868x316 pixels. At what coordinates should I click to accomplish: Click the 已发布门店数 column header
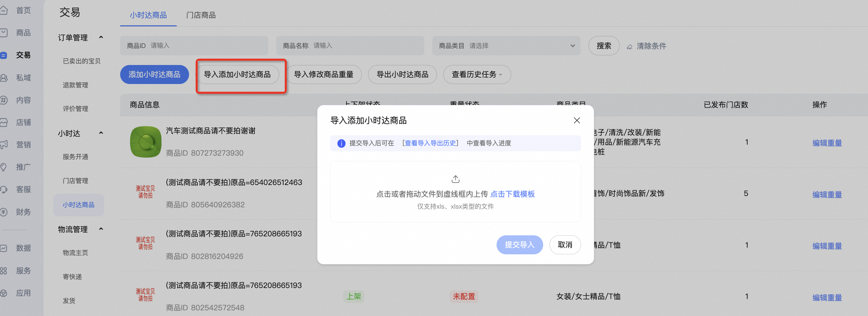[x=726, y=105]
